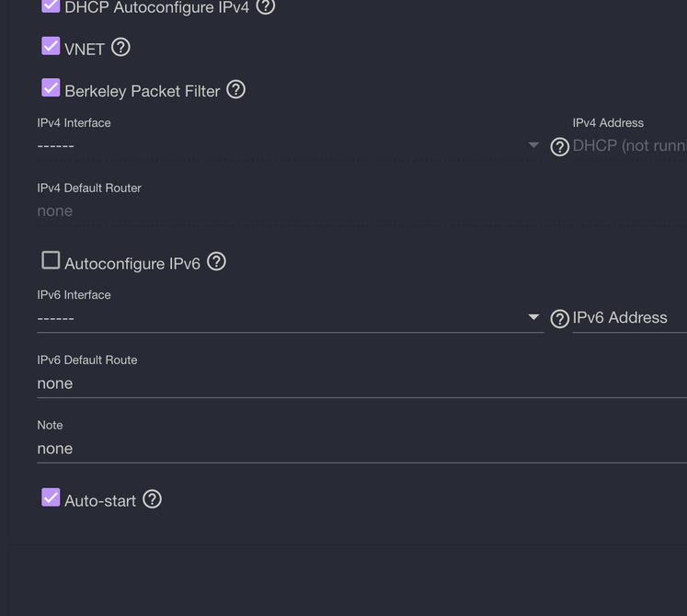
Task: Open help tooltip for DHCP Autoconfigure IPv4
Action: tap(266, 6)
